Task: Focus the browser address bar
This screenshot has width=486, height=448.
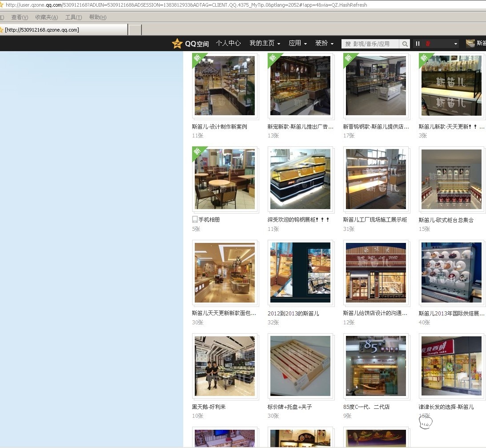Action: 243,5
